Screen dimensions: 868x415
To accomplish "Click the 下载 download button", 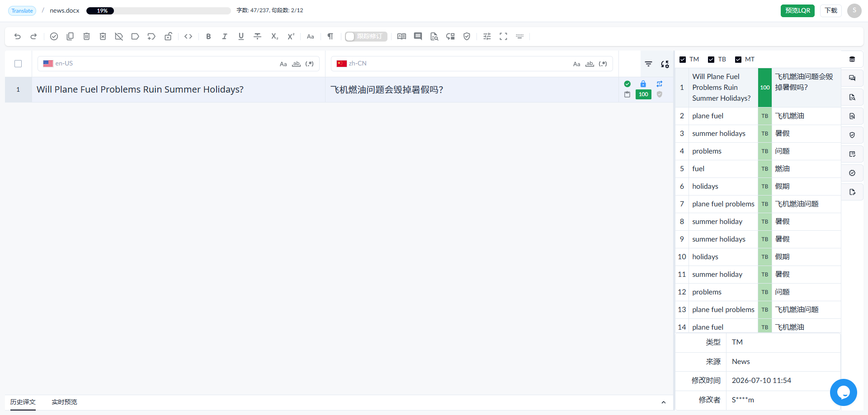I will (831, 11).
